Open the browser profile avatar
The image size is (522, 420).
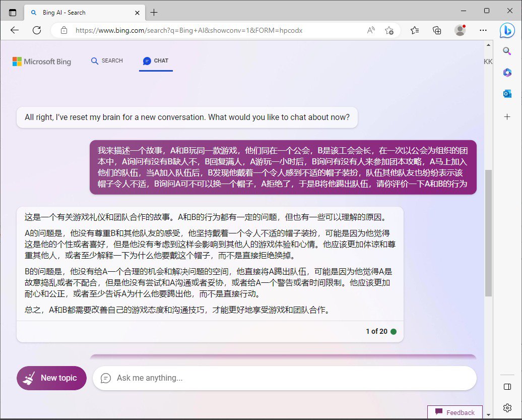click(460, 30)
